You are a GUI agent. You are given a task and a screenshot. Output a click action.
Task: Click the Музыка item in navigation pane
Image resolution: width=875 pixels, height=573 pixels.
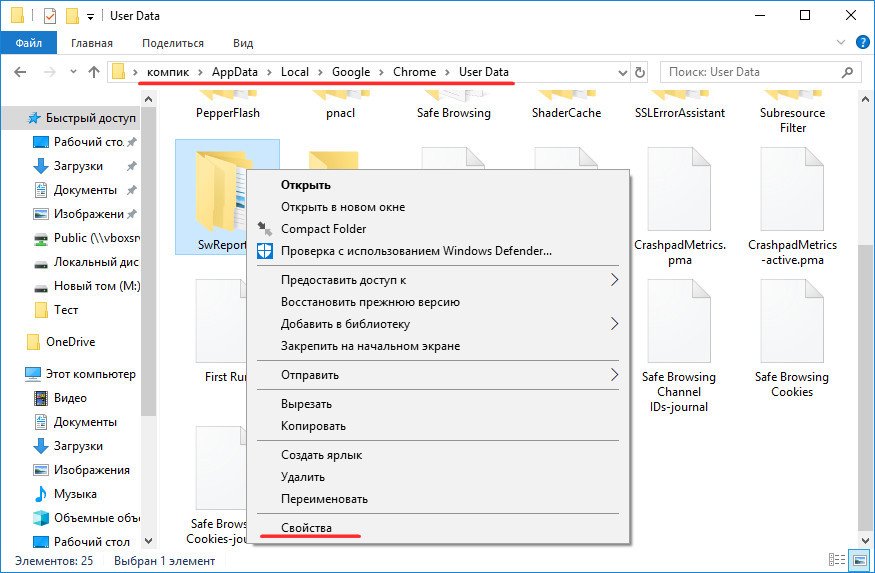(75, 494)
